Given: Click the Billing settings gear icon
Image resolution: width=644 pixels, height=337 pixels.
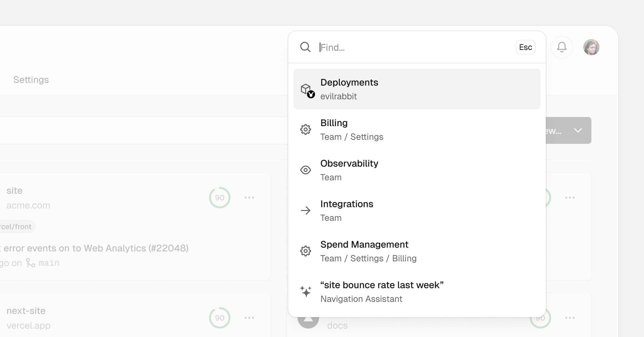Looking at the screenshot, I should click(306, 129).
